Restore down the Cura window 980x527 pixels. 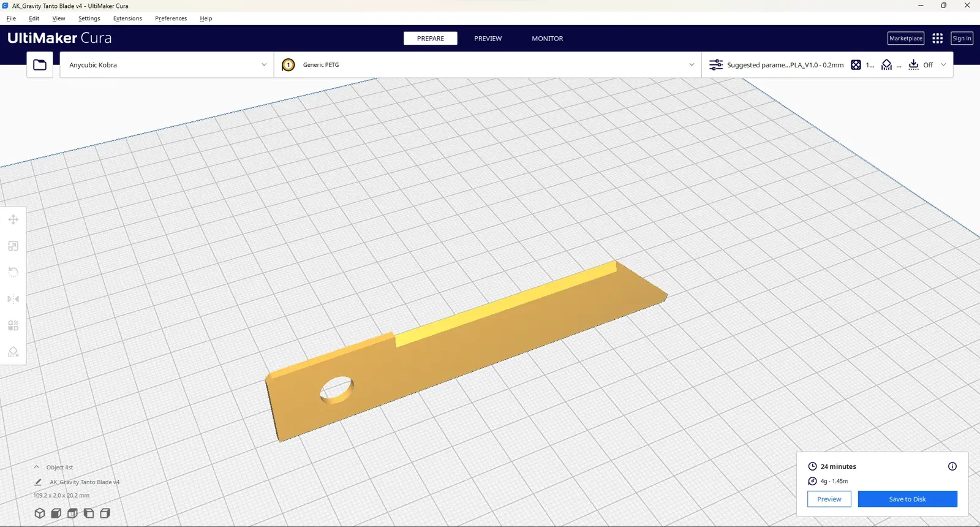coord(943,6)
